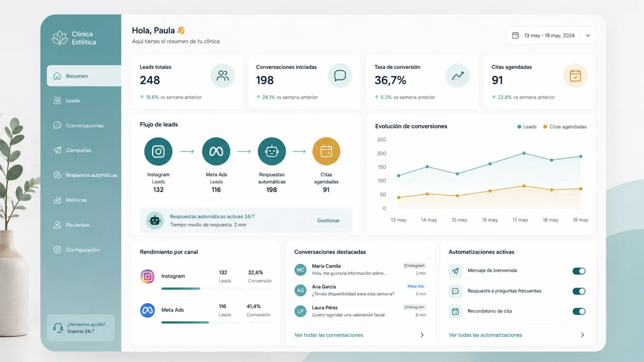Click the Instagram logo in Rendimiento por canal
644x362 pixels.
[147, 276]
